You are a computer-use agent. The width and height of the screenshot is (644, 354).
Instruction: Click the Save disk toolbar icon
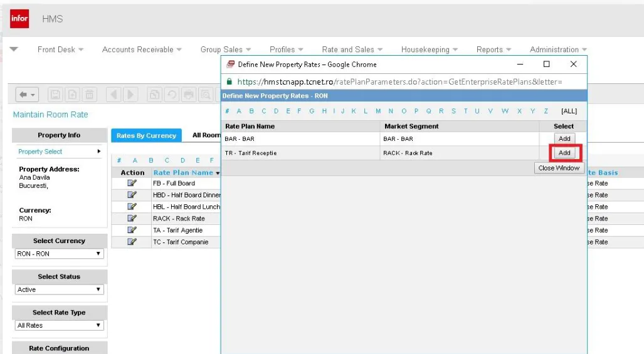point(55,95)
